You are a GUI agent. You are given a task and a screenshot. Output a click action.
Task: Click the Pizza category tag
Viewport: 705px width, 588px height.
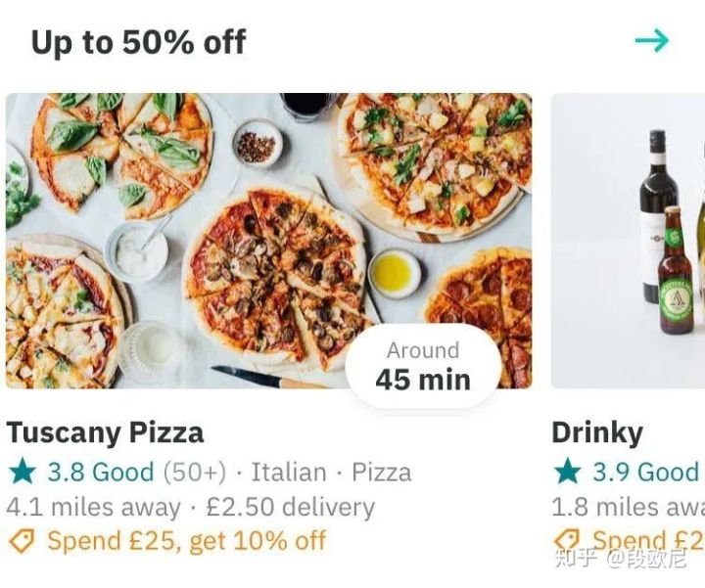tap(381, 472)
